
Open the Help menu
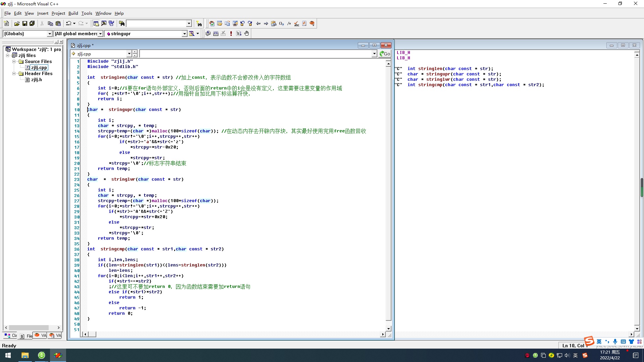click(119, 13)
